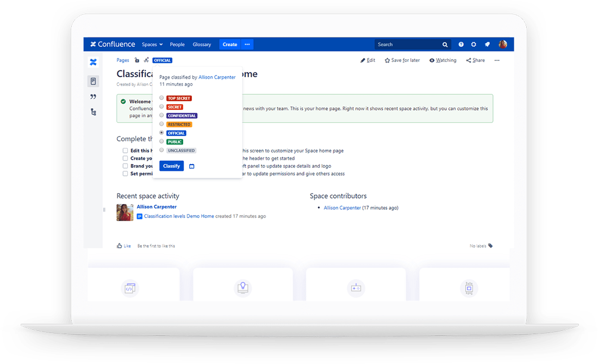This screenshot has width=598, height=364.
Task: Click the Like link text
Action: point(127,246)
